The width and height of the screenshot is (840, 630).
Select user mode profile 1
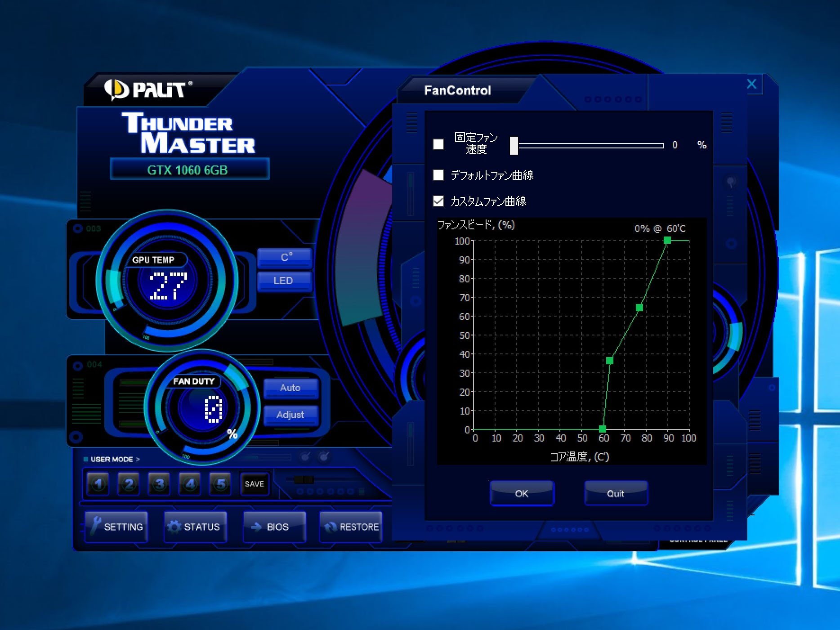(98, 484)
